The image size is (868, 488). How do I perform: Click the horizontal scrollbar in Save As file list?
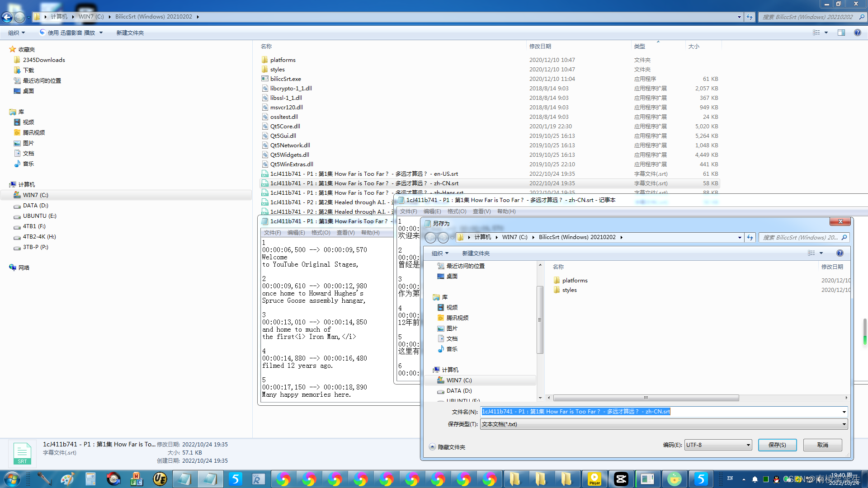(x=646, y=398)
